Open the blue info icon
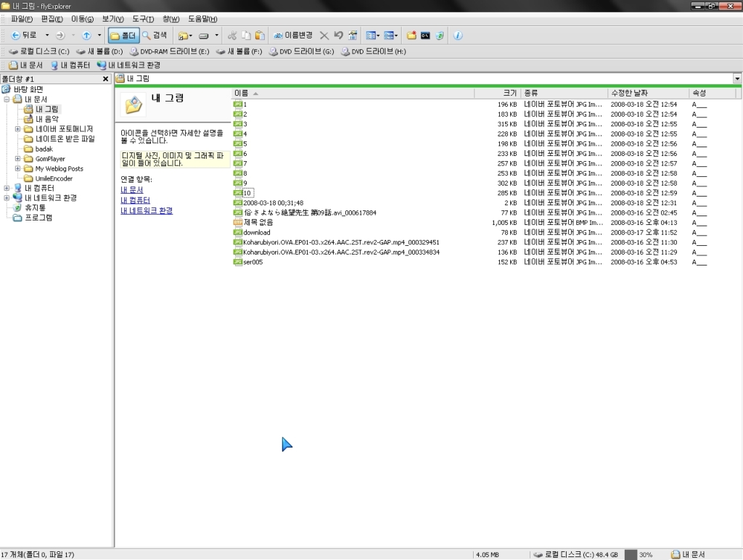Image resolution: width=743 pixels, height=560 pixels. click(458, 36)
